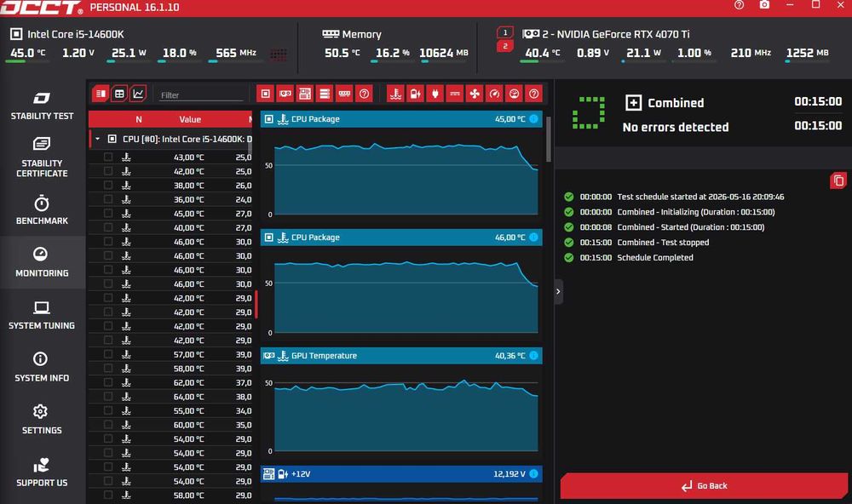The image size is (852, 504).
Task: Toggle the fan speed sensor type filter
Action: pos(475,94)
